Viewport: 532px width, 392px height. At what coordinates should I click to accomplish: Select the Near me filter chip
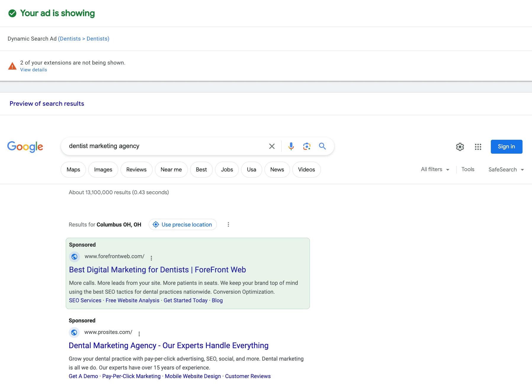pyautogui.click(x=171, y=170)
